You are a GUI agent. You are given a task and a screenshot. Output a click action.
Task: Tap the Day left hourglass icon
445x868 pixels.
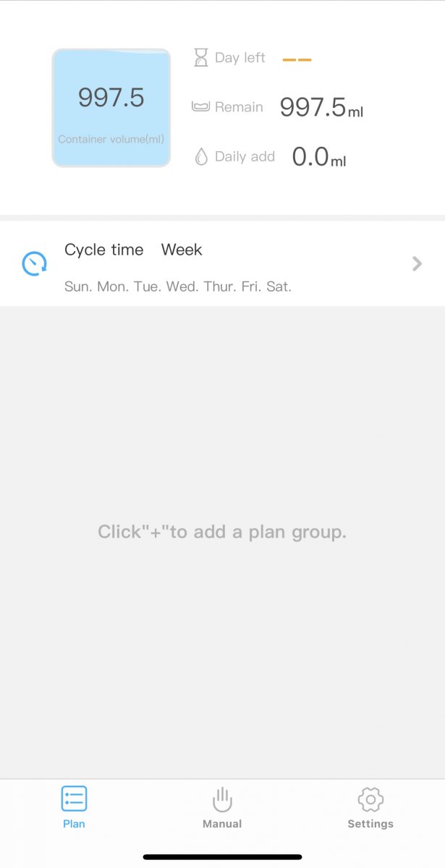[200, 58]
